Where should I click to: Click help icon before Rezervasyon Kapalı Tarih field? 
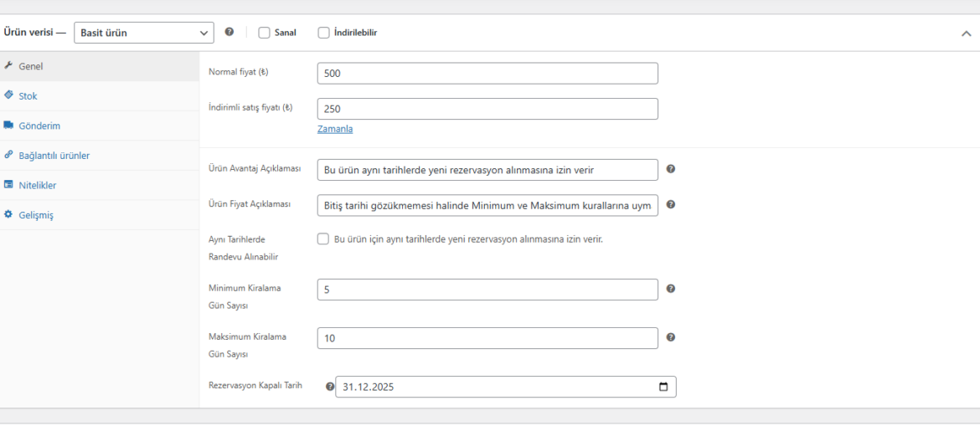[330, 387]
